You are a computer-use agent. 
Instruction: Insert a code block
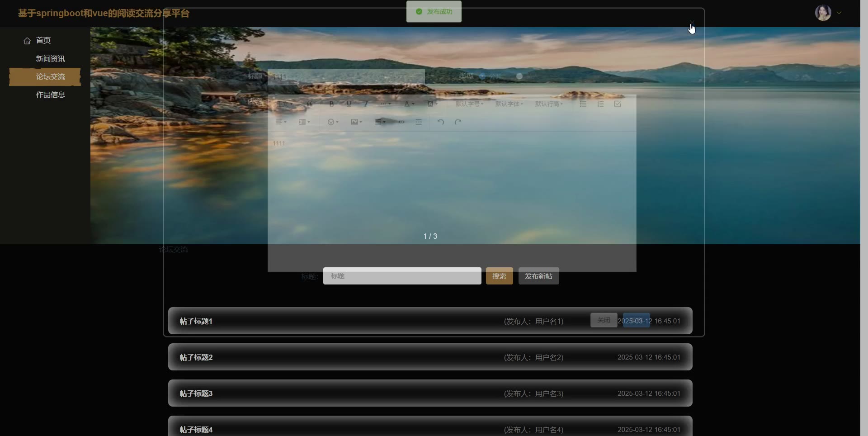401,122
